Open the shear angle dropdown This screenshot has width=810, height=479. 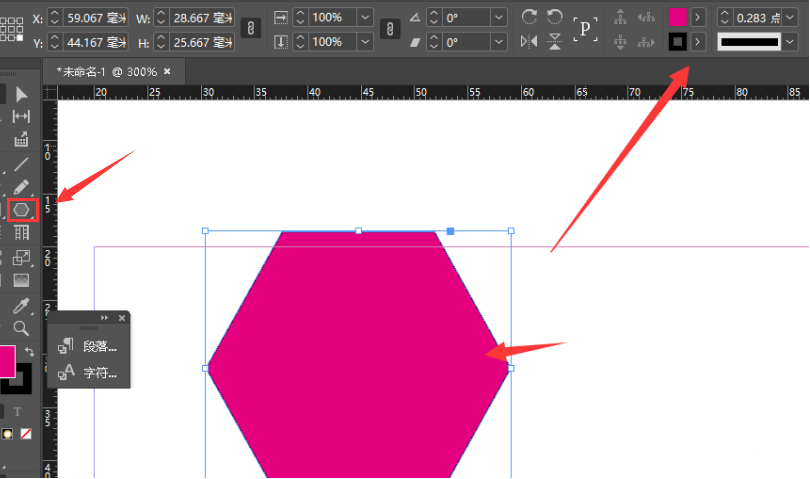499,41
